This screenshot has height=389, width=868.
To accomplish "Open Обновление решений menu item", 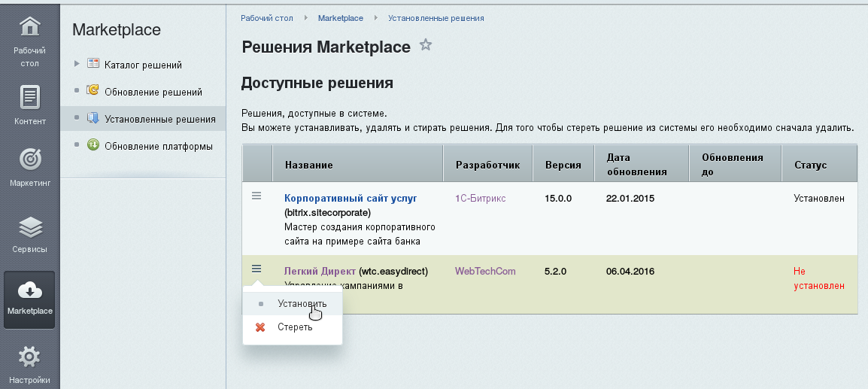I will click(153, 92).
